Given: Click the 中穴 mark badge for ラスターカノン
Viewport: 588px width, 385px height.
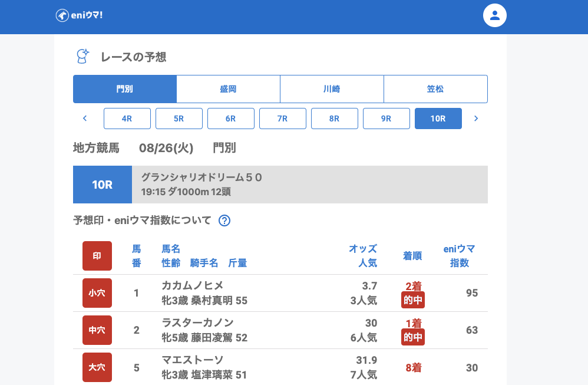Looking at the screenshot, I should point(97,330).
